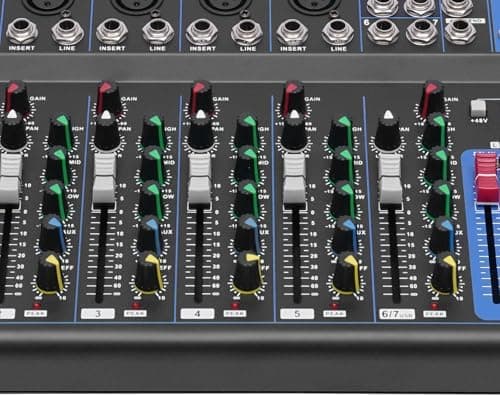The height and width of the screenshot is (397, 500).
Task: Click the LINE jack above channel 2
Action: [67, 31]
